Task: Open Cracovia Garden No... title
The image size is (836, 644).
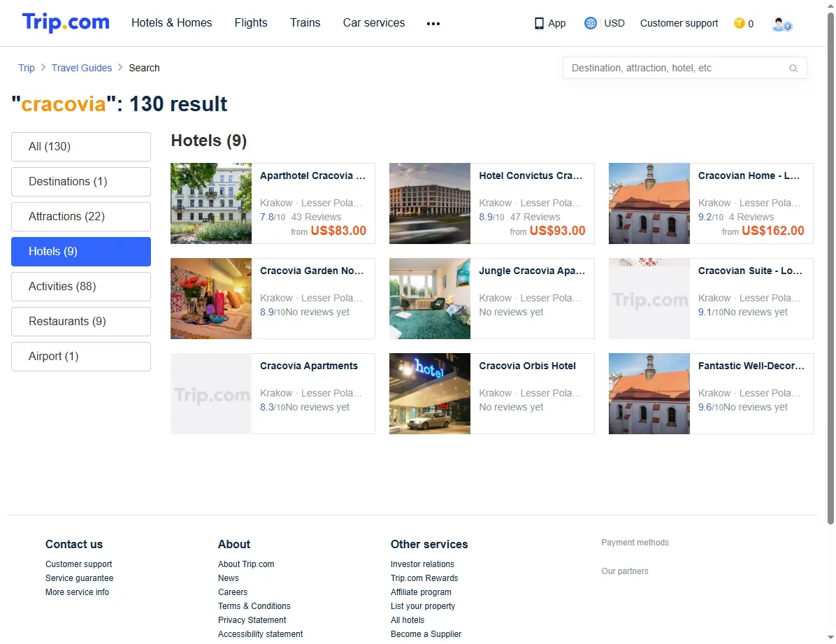Action: [x=312, y=271]
